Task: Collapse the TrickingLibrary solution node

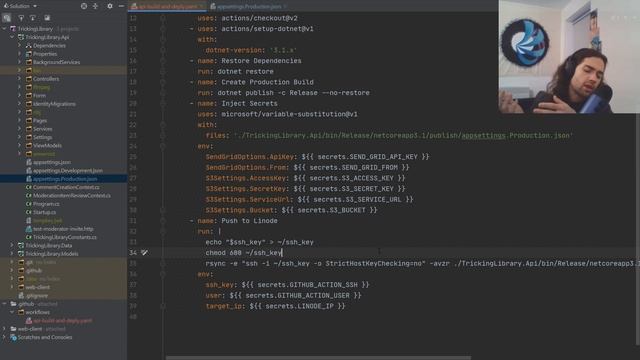Action: [4, 29]
